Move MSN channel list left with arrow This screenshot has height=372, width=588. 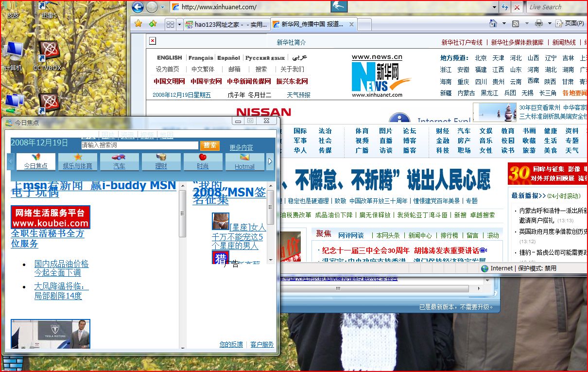[11, 161]
